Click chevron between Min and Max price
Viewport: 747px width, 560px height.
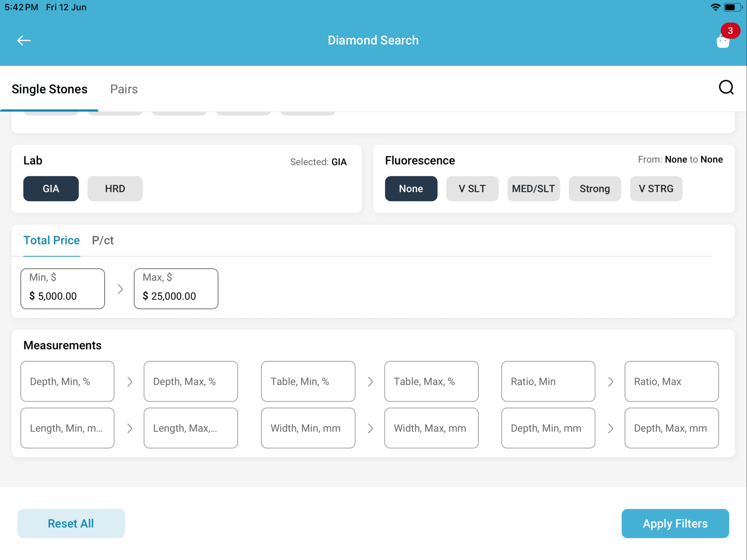coord(120,289)
